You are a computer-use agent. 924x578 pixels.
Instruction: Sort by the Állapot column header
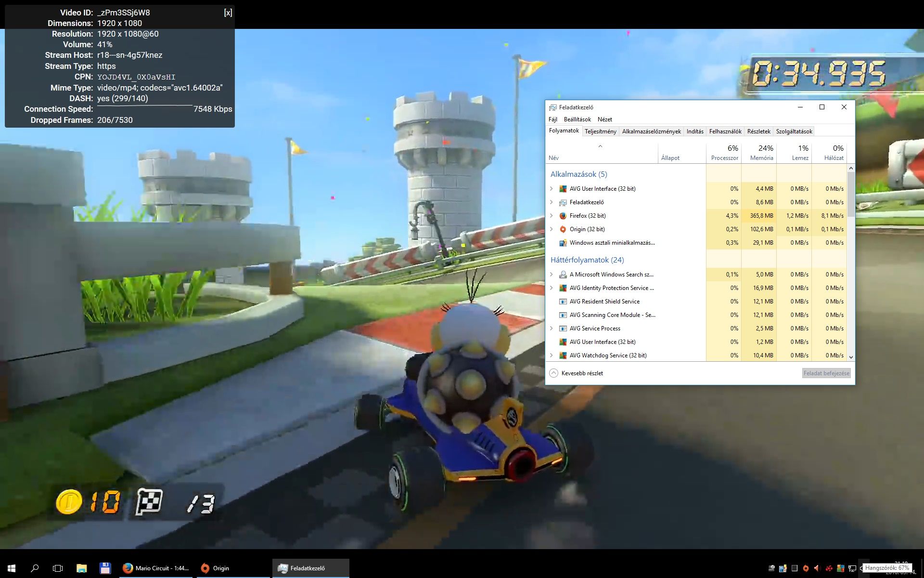coord(682,153)
